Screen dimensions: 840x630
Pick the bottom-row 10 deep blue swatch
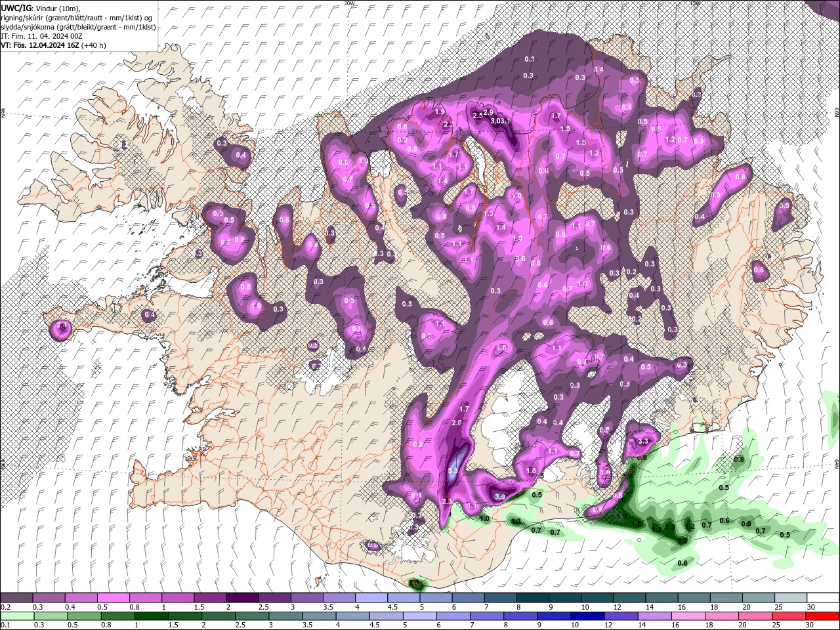588,617
